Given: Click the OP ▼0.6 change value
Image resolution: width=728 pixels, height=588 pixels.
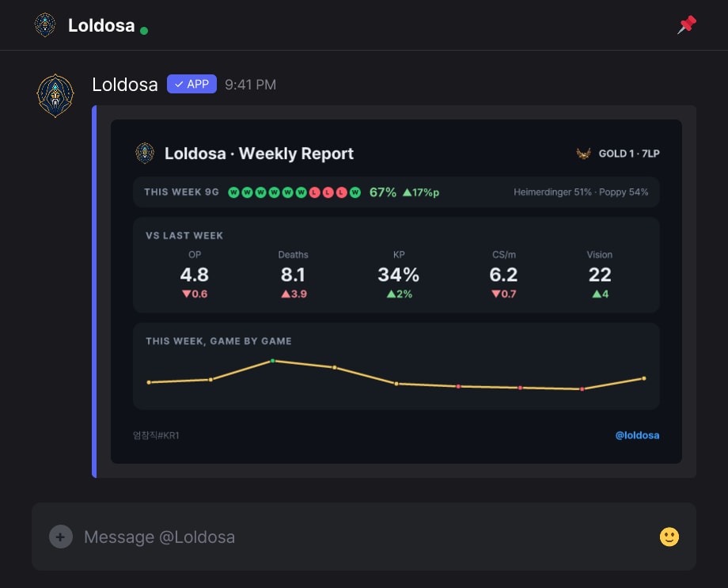Looking at the screenshot, I should [195, 294].
